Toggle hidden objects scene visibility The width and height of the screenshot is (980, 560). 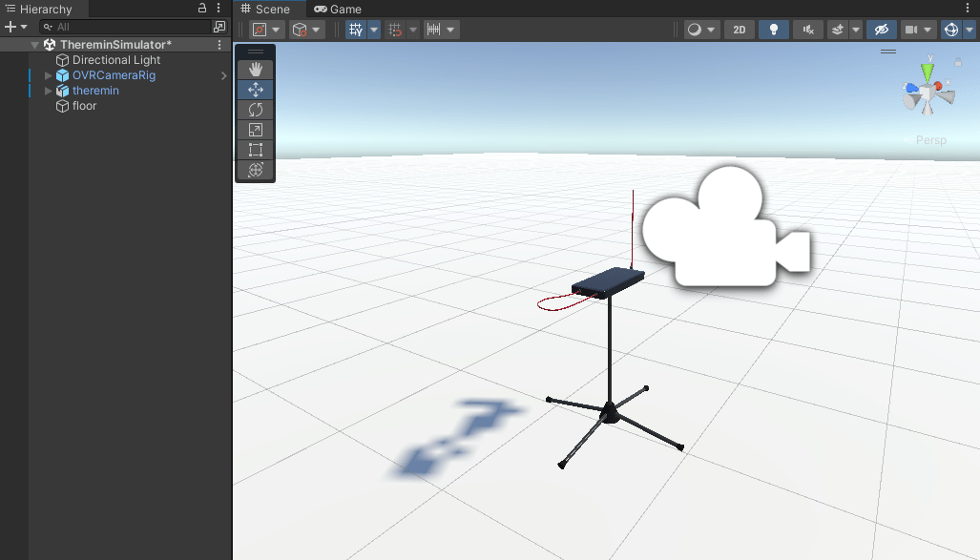click(882, 30)
